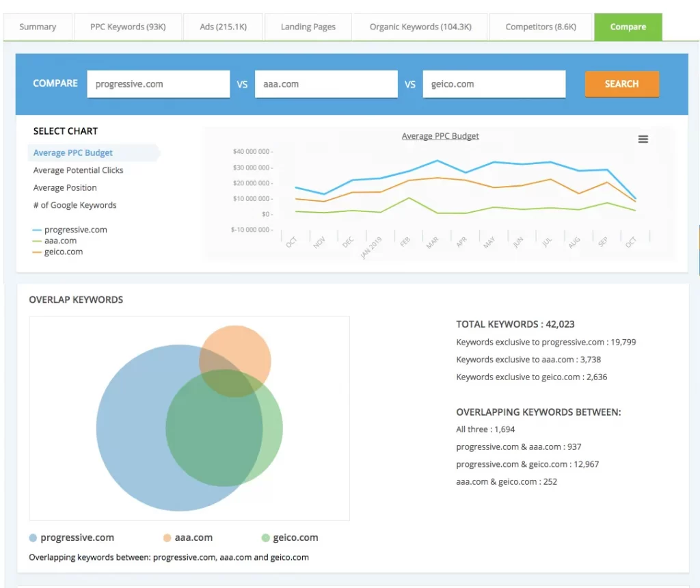This screenshot has height=588, width=700.
Task: Click the $40 000 000 y-axis label
Action: pos(252,151)
